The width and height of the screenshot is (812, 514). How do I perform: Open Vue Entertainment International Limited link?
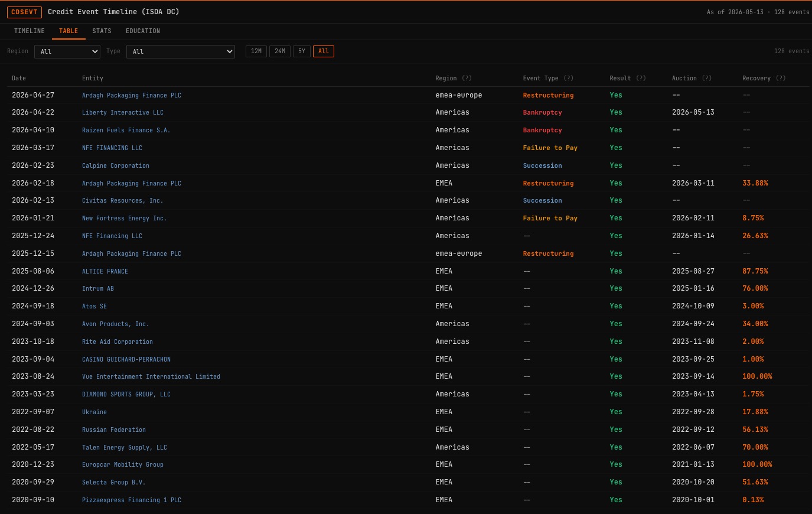pos(151,376)
